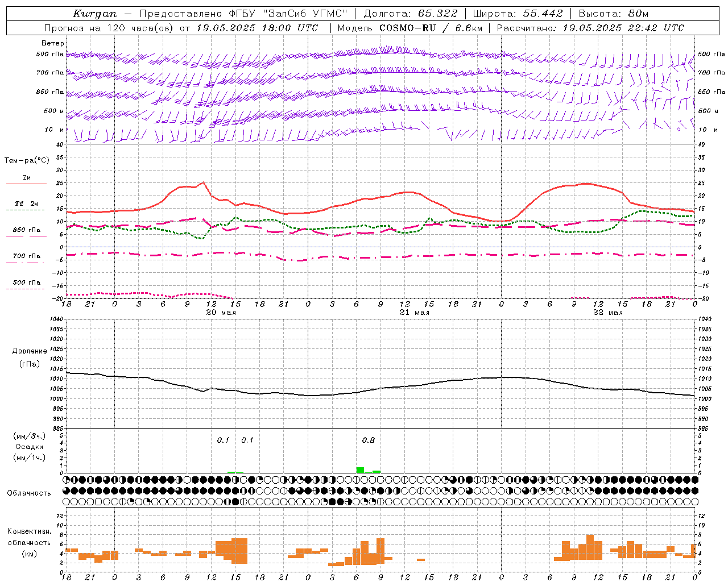Click "Рассчитано: 19.05.2025 22:42 UTC" text
The image size is (728, 582).
(x=590, y=28)
